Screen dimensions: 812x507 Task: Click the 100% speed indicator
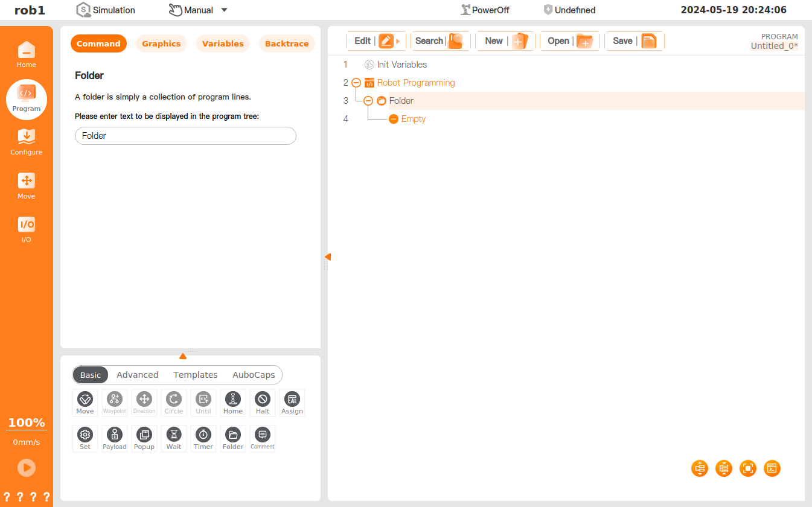(x=27, y=422)
